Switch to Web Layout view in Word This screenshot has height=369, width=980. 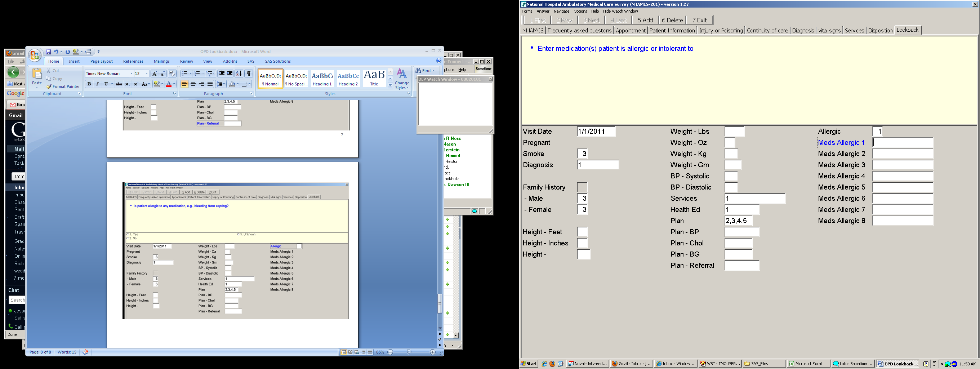(x=356, y=352)
